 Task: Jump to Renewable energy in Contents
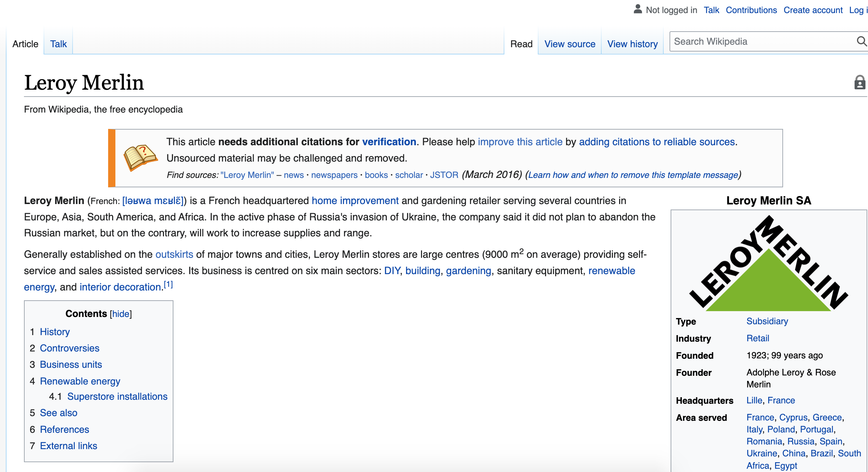[80, 381]
